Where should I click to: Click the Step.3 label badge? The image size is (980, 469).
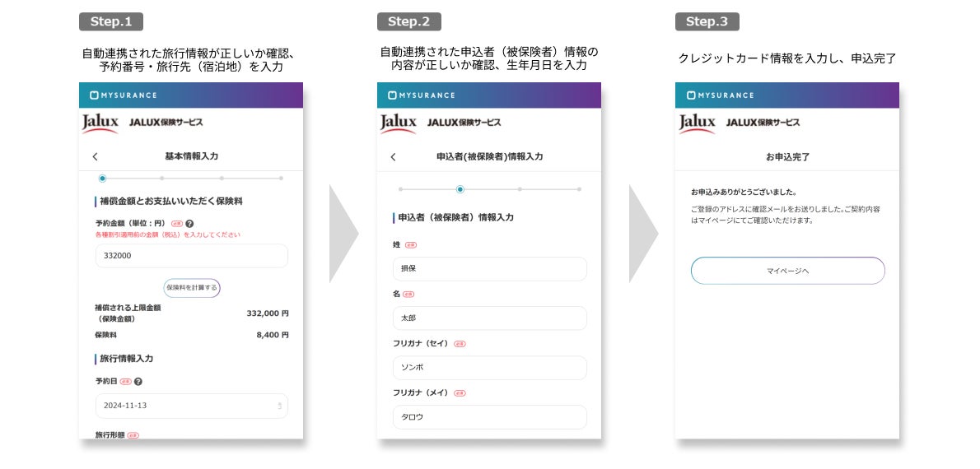click(x=707, y=22)
